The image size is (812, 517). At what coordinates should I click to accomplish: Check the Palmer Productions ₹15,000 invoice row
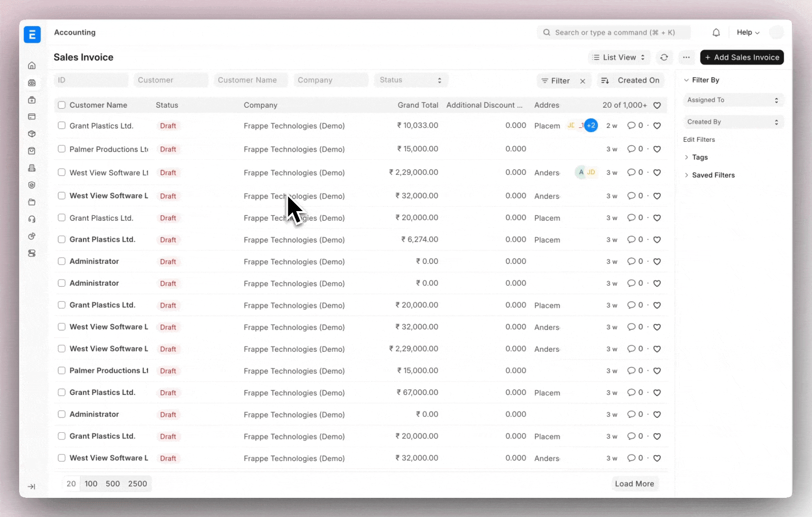pyautogui.click(x=61, y=149)
